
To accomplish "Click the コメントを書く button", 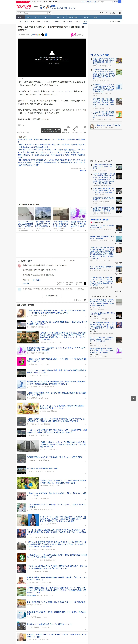I will 69,260.
